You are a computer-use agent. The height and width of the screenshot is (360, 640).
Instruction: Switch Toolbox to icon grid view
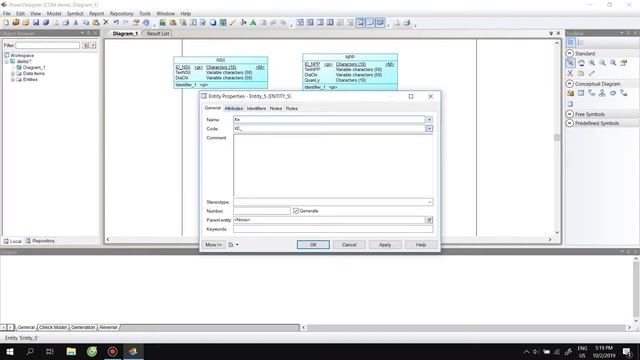(x=570, y=42)
